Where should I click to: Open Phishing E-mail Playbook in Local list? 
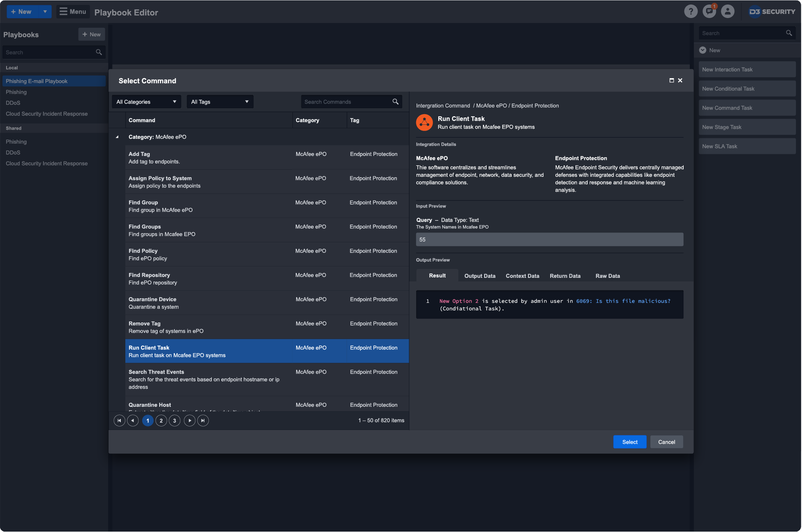coord(54,81)
